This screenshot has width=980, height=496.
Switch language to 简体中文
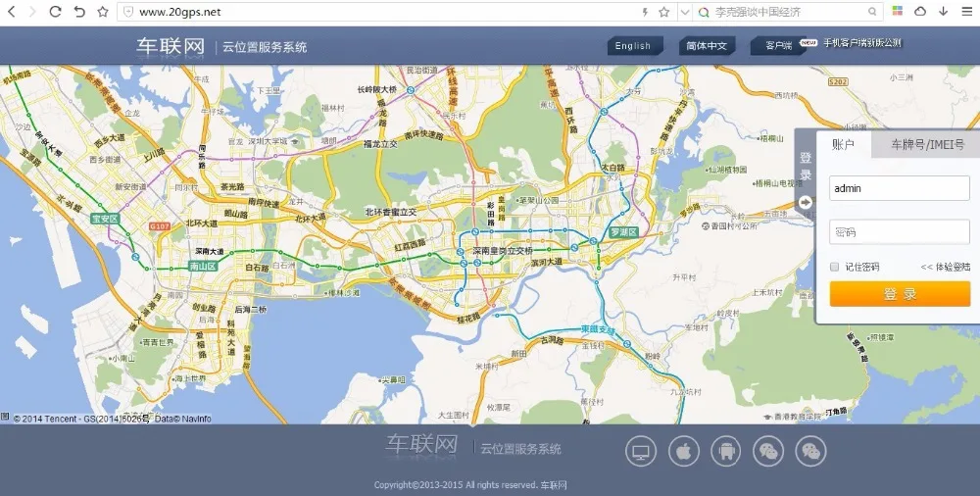(x=707, y=46)
